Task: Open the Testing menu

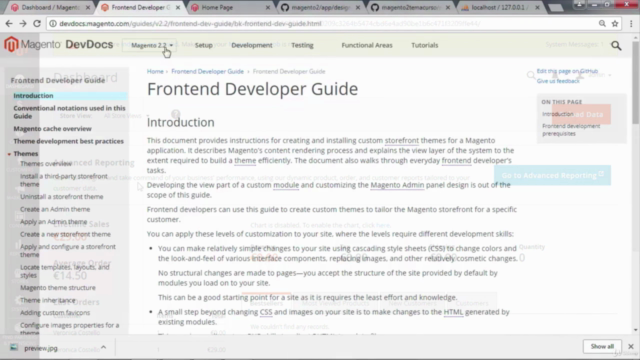Action: [x=302, y=45]
